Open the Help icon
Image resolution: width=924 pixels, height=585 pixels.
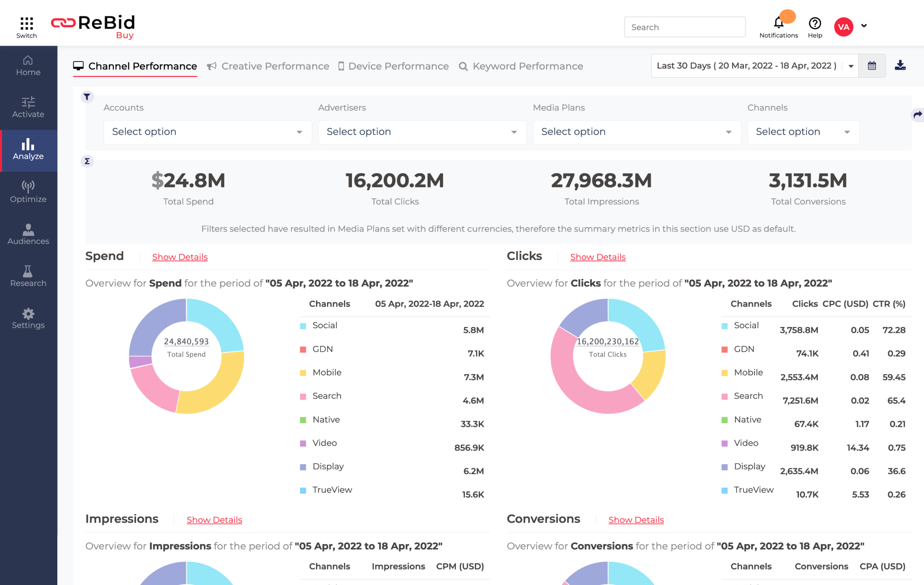(814, 23)
